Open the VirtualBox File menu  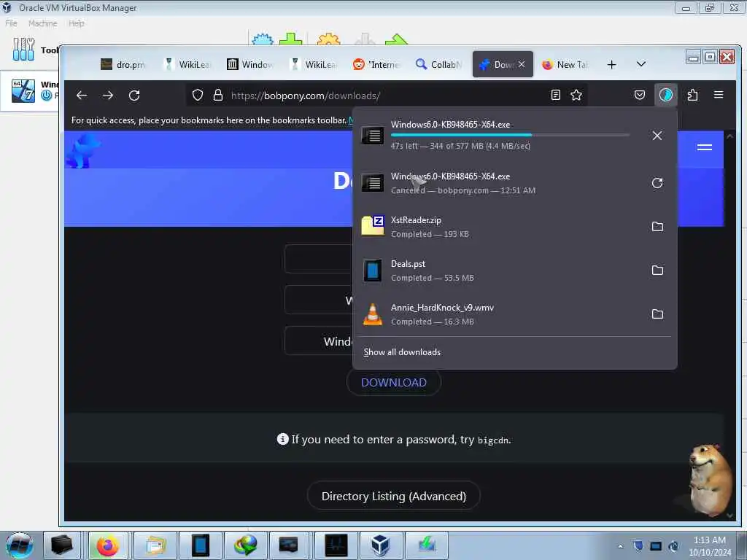click(x=11, y=23)
